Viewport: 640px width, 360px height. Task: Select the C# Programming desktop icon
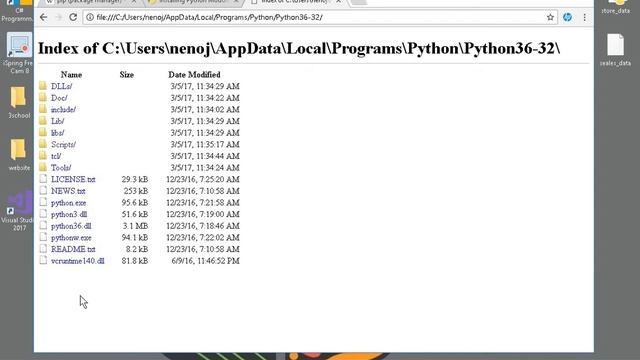point(18,11)
